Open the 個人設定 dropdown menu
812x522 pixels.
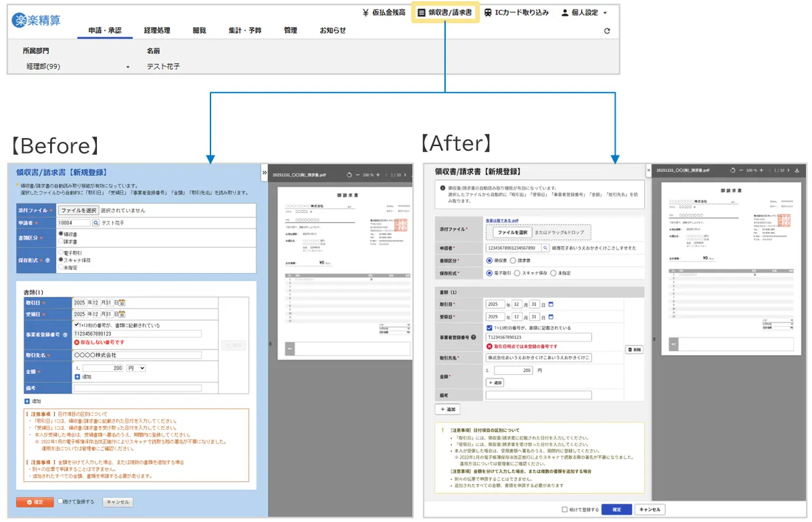tap(584, 13)
